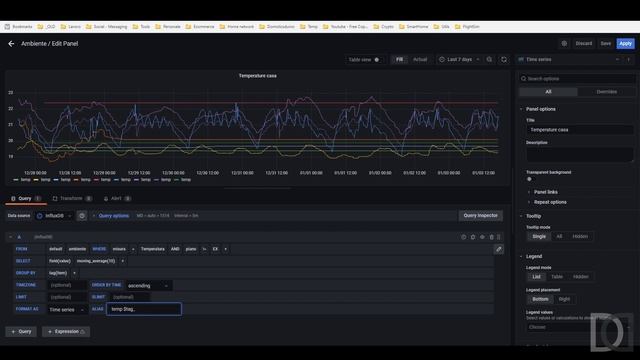
Task: Click the orange temp legend color swatch
Action: [76, 180]
